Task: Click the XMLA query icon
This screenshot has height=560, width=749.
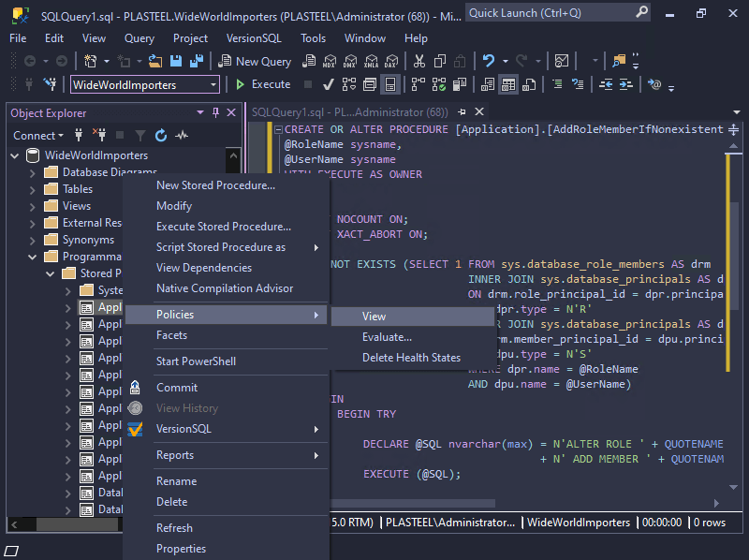Action: [371, 61]
